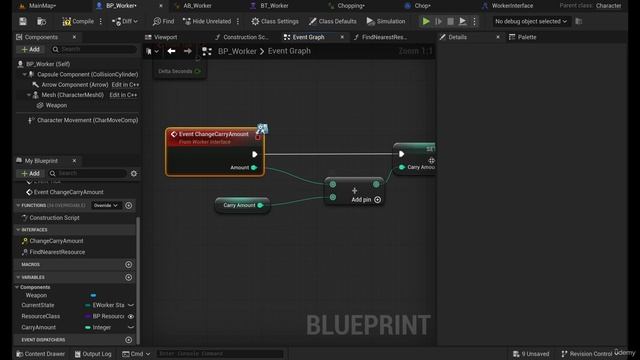Screen dimensions: 640x360
Task: Compile the BP_Worker blueprint
Action: click(78, 21)
